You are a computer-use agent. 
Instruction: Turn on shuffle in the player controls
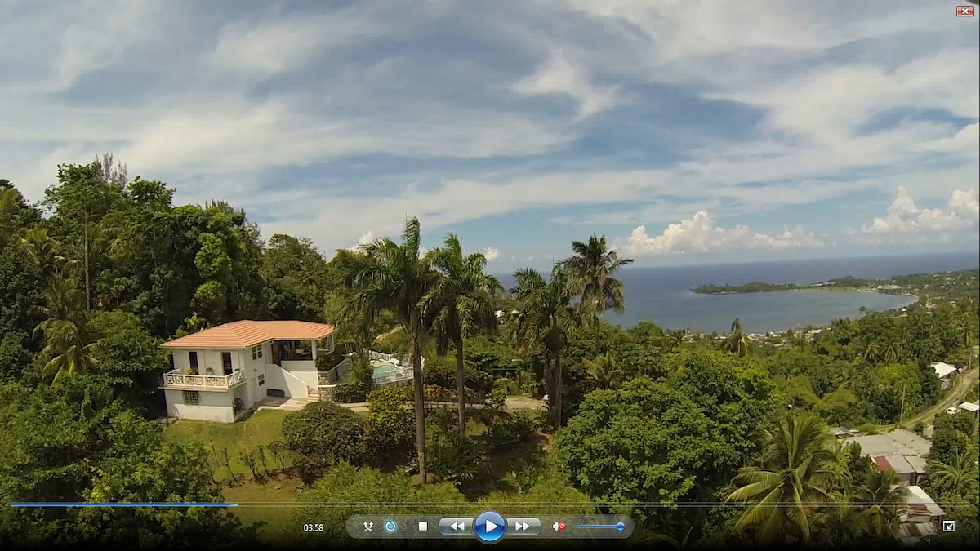pyautogui.click(x=368, y=527)
